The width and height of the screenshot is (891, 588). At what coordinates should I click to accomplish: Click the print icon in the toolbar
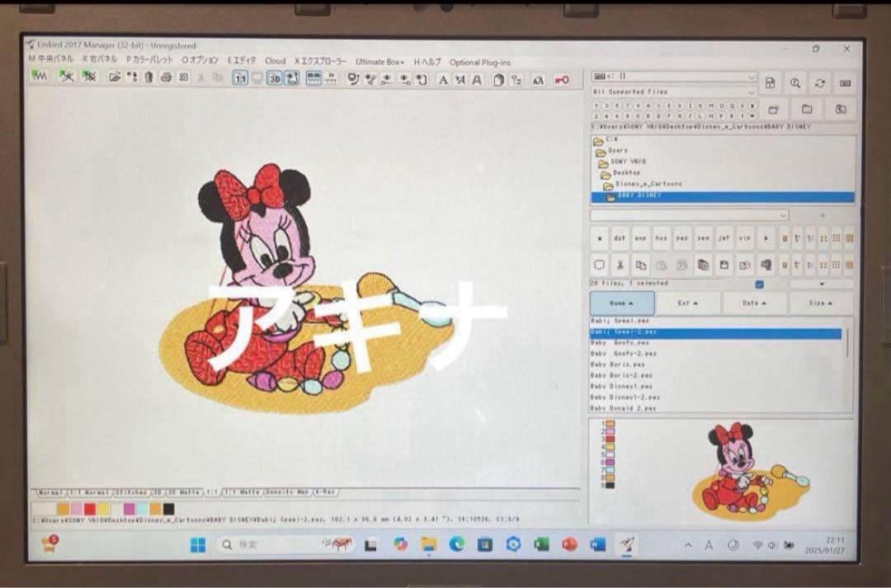[x=165, y=78]
